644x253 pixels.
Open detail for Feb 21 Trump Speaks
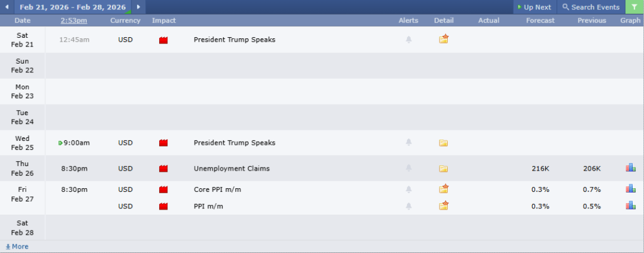point(443,40)
